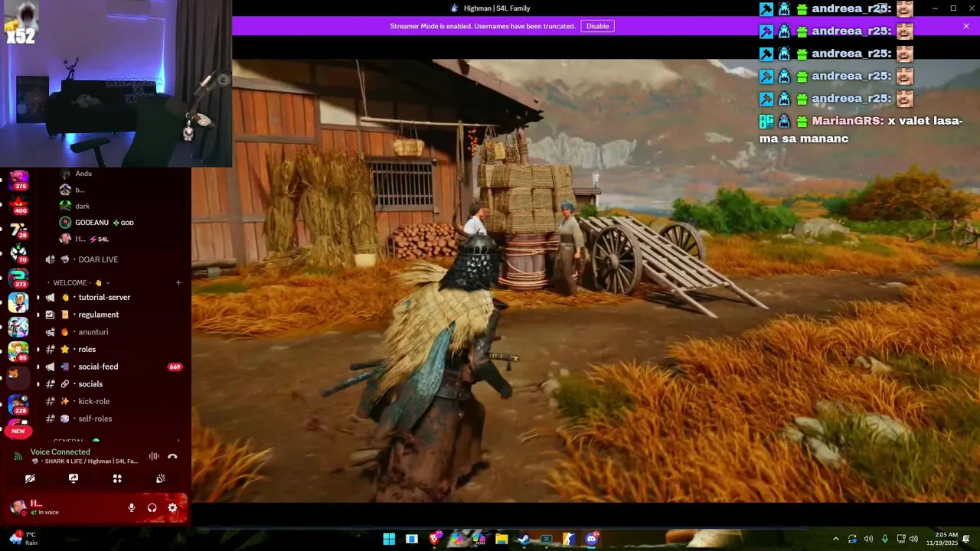
Task: Open File Explorer from taskbar
Action: click(x=501, y=539)
